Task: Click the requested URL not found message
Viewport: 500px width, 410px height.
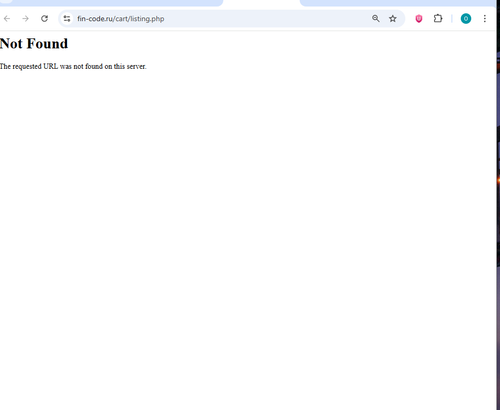Action: coord(73,66)
